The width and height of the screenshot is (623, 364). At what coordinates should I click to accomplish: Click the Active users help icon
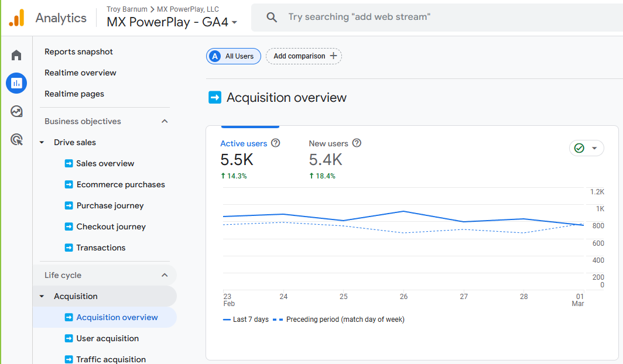[x=275, y=143]
